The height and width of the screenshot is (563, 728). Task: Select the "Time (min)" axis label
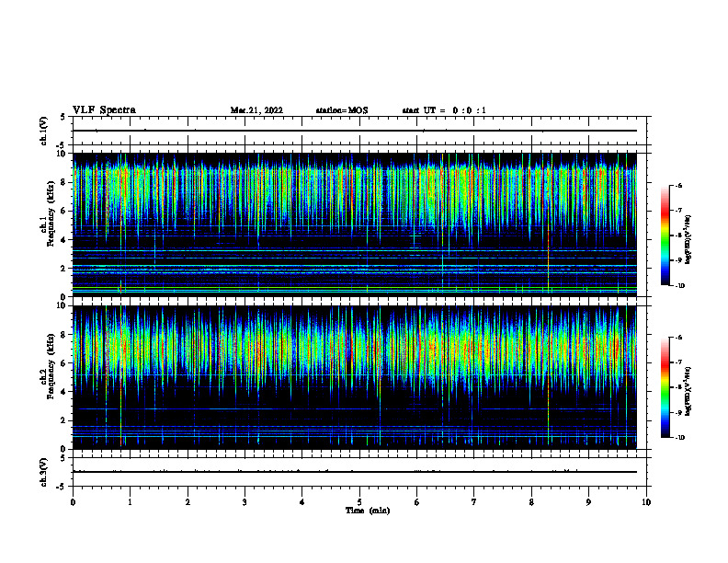click(368, 511)
